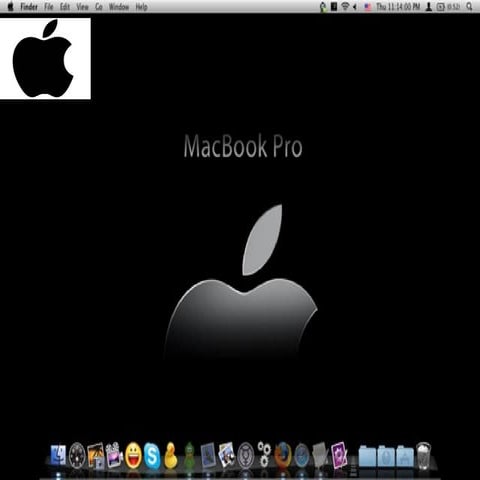The image size is (480, 480).
Task: Open Spotlight search magnifier
Action: [469, 7]
